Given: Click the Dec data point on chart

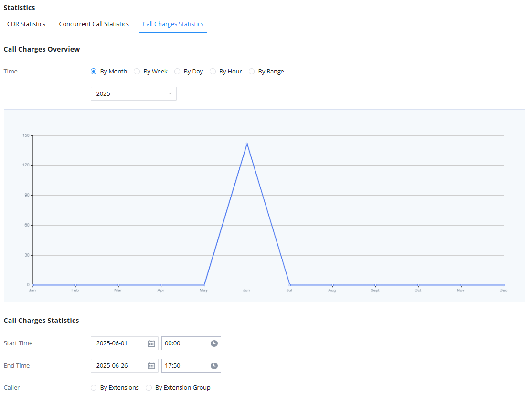Looking at the screenshot, I should click(504, 285).
